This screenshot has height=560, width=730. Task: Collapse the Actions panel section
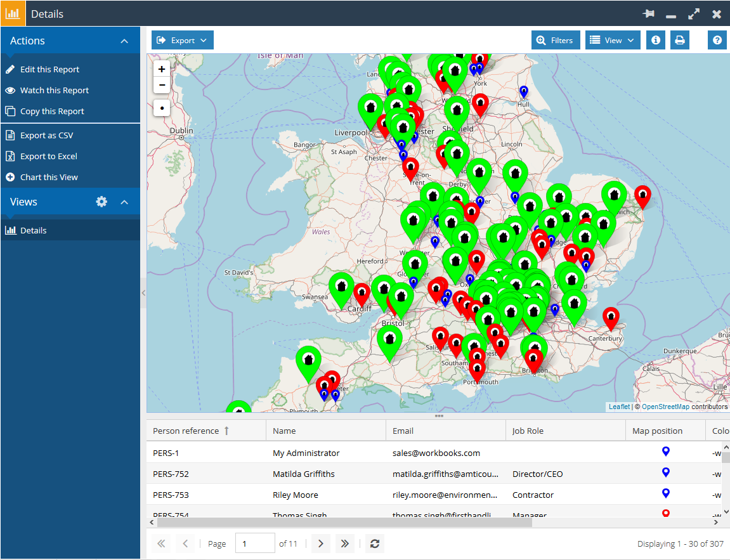click(x=124, y=41)
